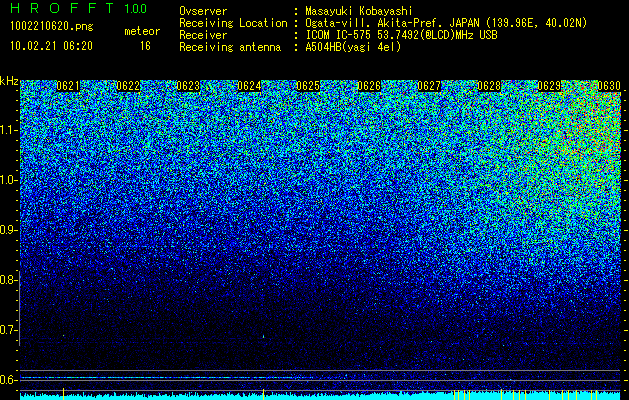The height and width of the screenshot is (400, 629).
Task: Click the meteor label
Action: click(142, 31)
